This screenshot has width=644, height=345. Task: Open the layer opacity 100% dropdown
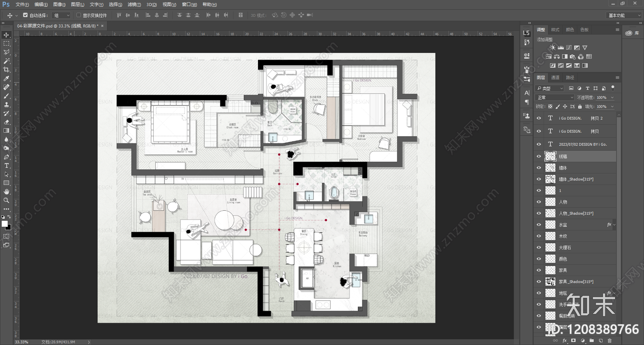612,97
